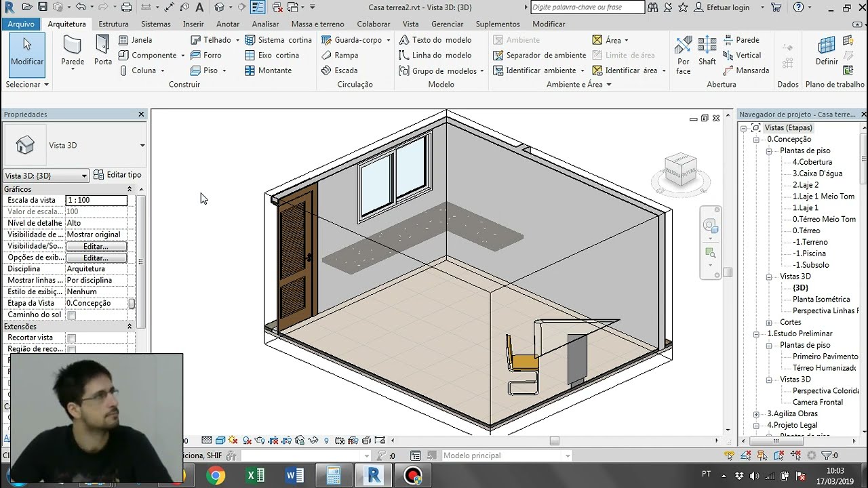Click the Chrome icon in the taskbar
This screenshot has height=488, width=868.
216,476
